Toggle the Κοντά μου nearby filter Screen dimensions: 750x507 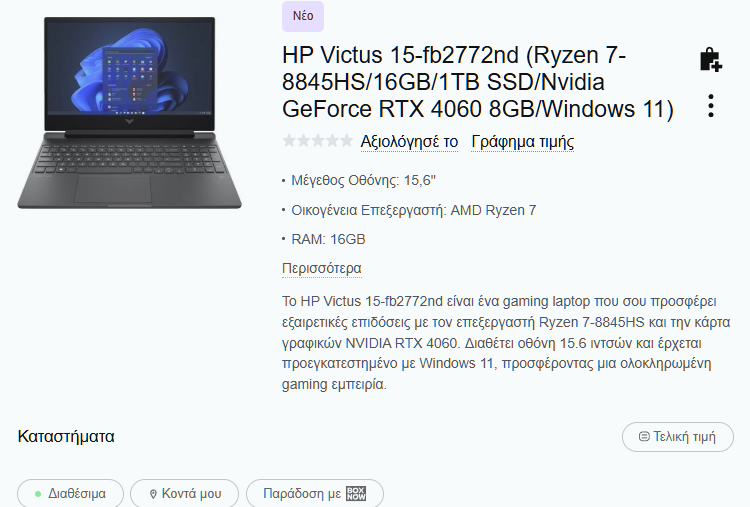click(184, 493)
